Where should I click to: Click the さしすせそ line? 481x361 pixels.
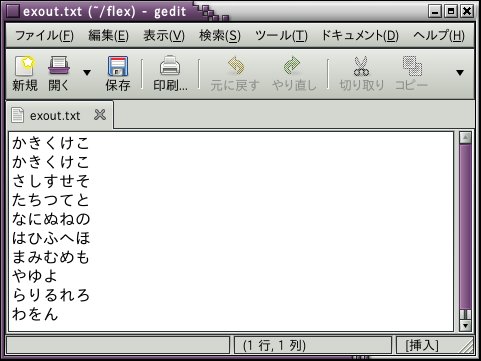[51, 181]
